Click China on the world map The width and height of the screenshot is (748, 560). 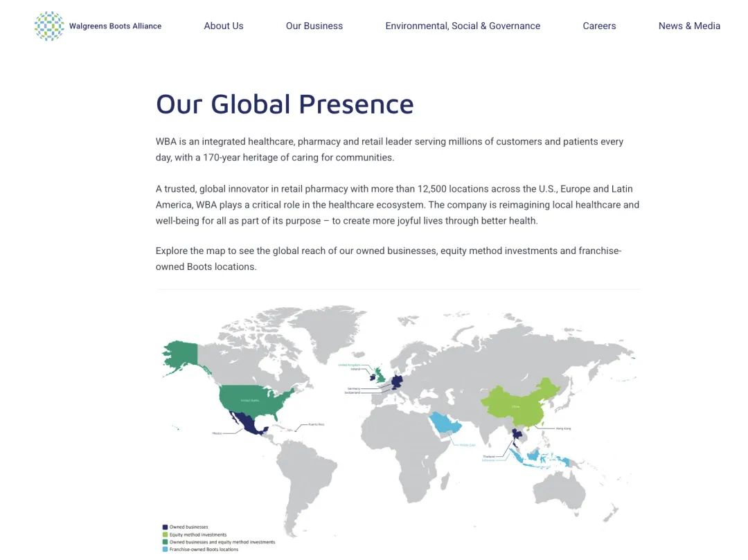coord(516,405)
